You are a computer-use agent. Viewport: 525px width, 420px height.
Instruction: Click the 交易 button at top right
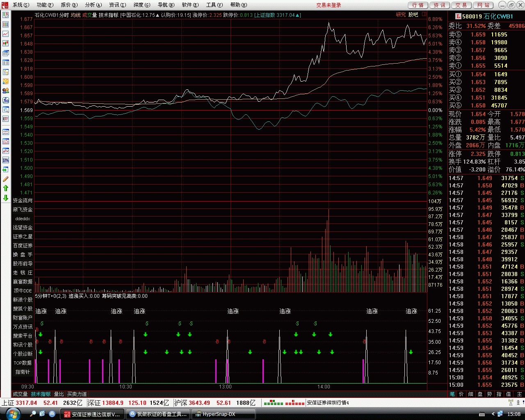(x=461, y=5)
